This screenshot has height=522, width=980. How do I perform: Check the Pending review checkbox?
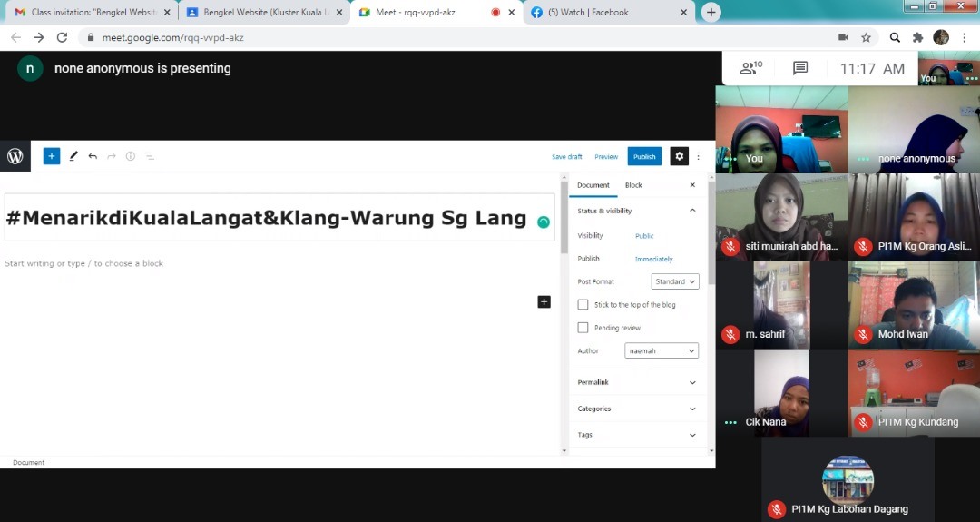pyautogui.click(x=583, y=328)
